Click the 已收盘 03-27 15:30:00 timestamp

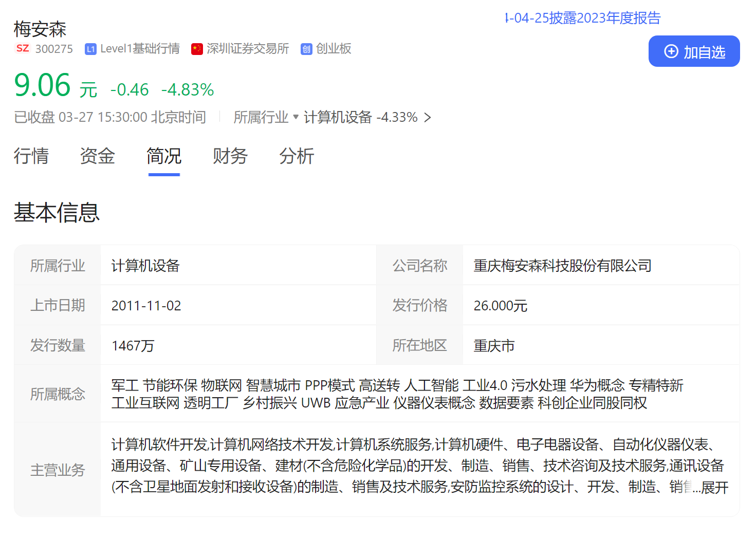point(110,117)
